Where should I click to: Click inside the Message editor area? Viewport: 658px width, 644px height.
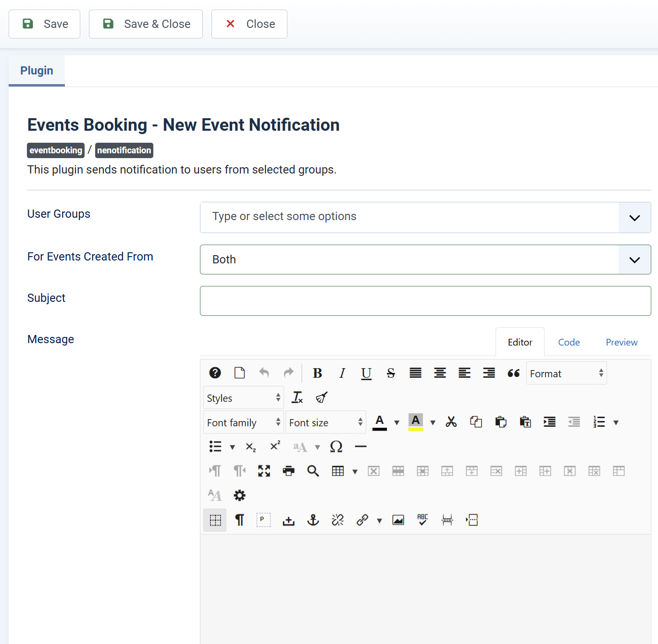[x=425, y=589]
